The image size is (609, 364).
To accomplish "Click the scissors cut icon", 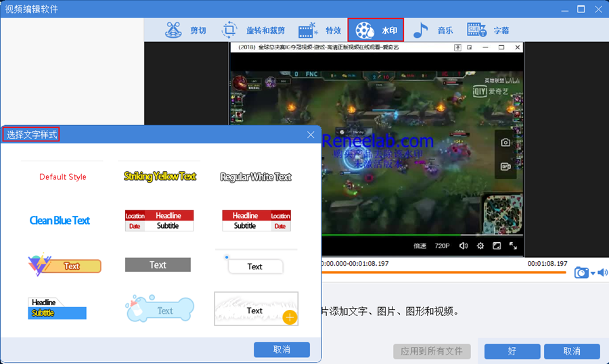I will (x=173, y=30).
